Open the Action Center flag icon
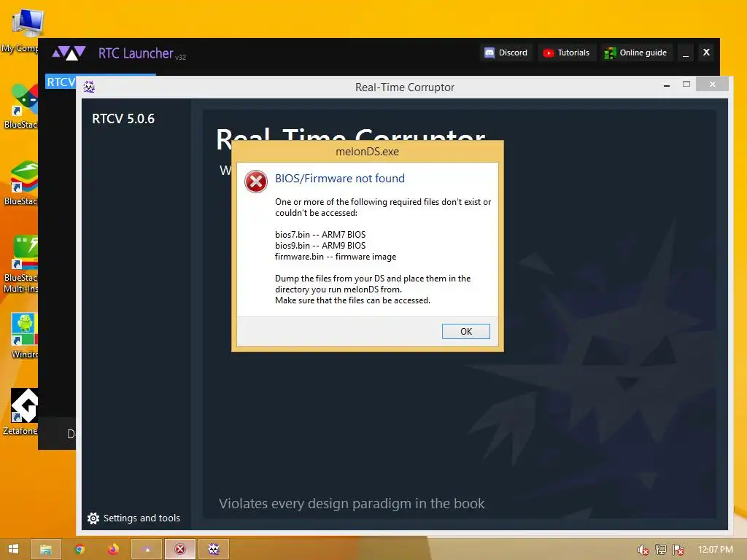This screenshot has width=747, height=560. tap(678, 550)
